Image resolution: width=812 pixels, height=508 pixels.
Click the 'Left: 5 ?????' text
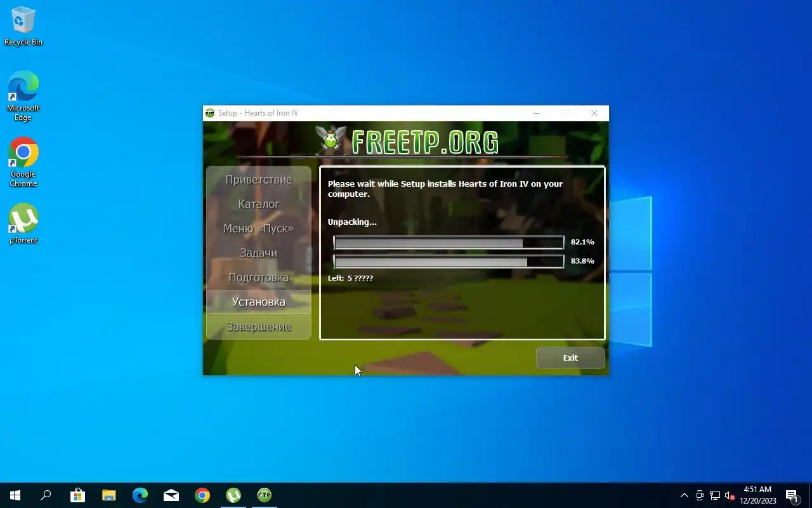350,278
